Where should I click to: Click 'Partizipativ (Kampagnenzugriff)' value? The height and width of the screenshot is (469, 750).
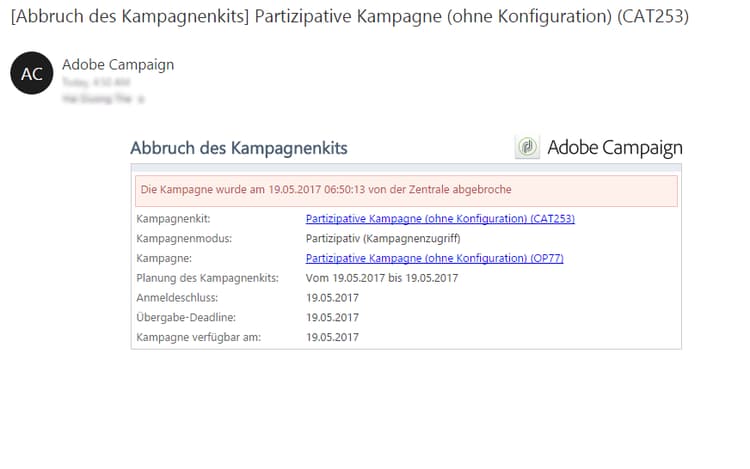point(383,239)
